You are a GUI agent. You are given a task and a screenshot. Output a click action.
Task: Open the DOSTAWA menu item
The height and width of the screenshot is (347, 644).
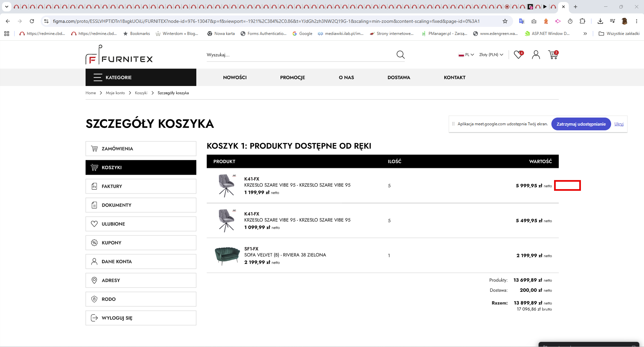click(399, 78)
